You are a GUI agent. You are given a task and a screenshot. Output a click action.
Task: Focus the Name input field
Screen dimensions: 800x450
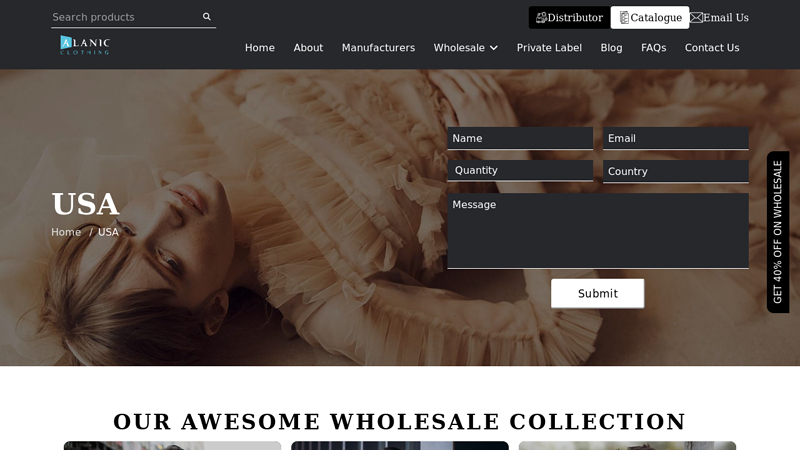520,138
